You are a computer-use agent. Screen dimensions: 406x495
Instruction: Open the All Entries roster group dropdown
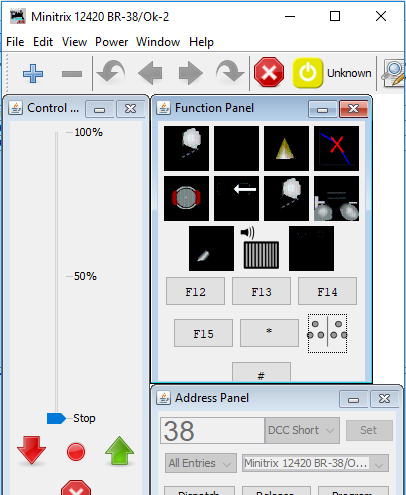(201, 463)
